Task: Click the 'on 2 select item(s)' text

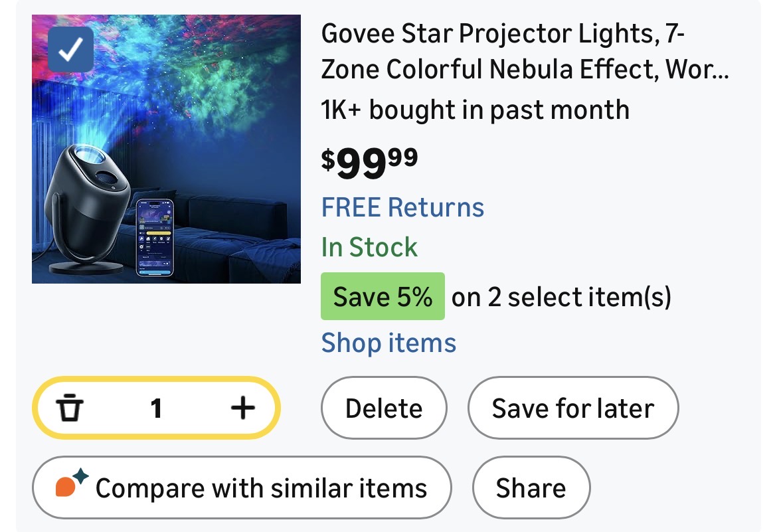Action: [x=561, y=297]
